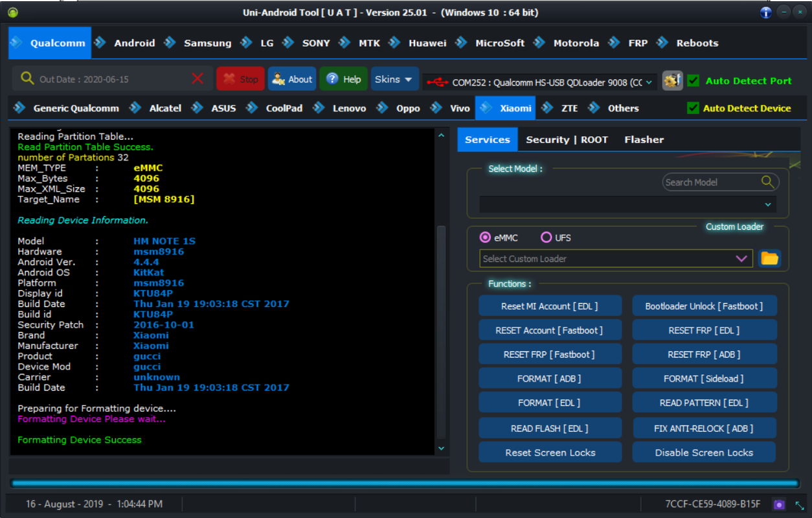Click Bootloader Unlock [ Fastboot ]
812x518 pixels.
click(x=704, y=306)
